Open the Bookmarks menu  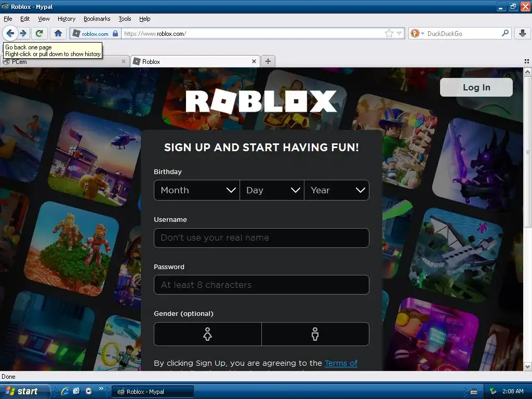[97, 19]
